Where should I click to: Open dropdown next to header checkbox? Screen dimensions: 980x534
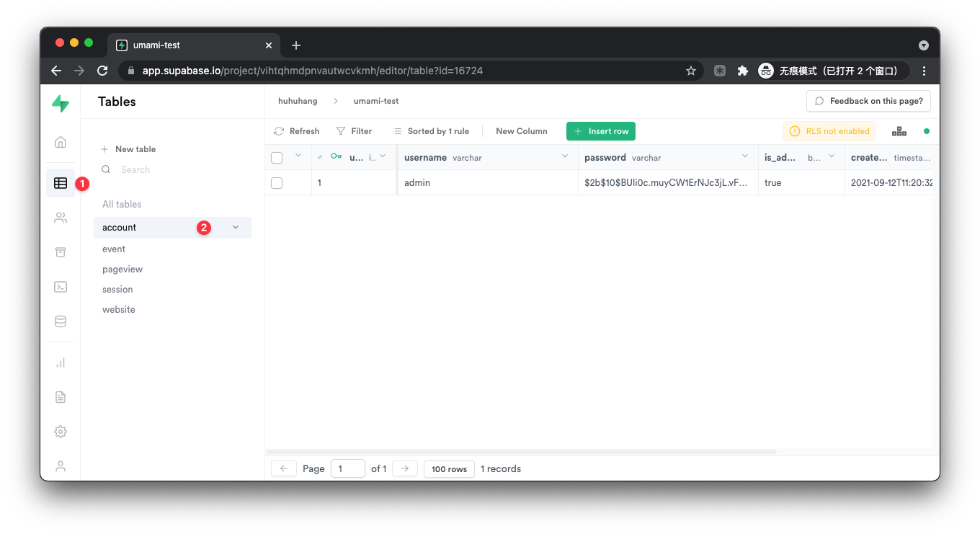point(298,156)
